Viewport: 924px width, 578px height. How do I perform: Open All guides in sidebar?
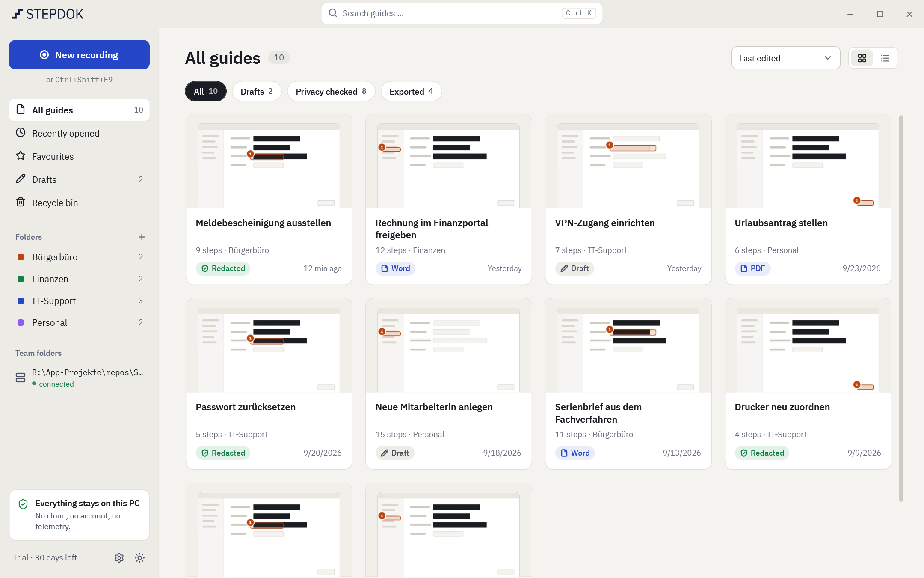click(79, 110)
